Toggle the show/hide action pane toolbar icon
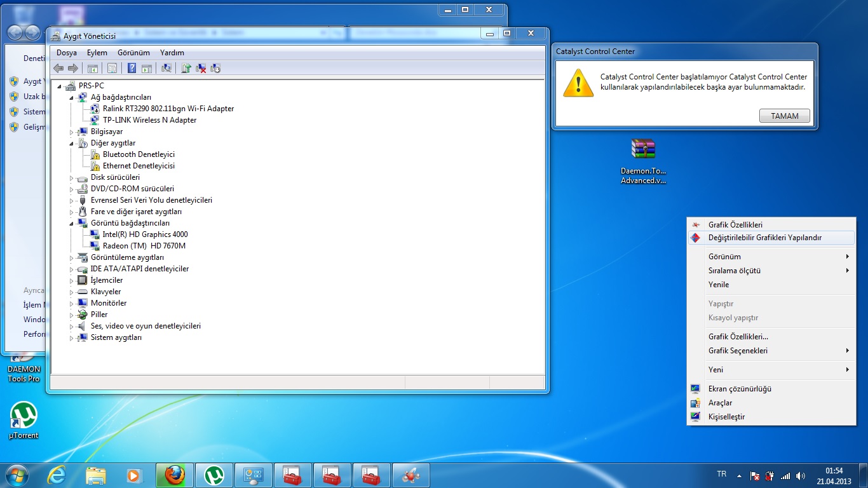Viewport: 868px width, 488px height. (147, 68)
